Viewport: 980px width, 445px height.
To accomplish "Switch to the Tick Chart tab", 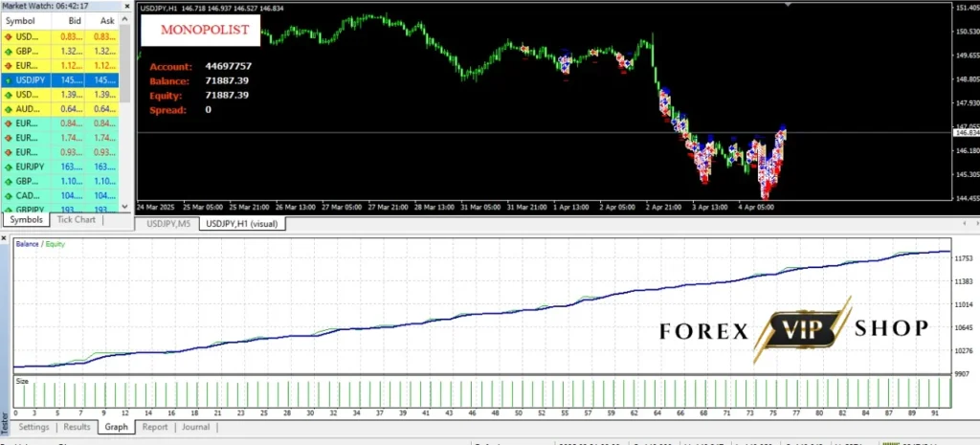I will pos(77,219).
